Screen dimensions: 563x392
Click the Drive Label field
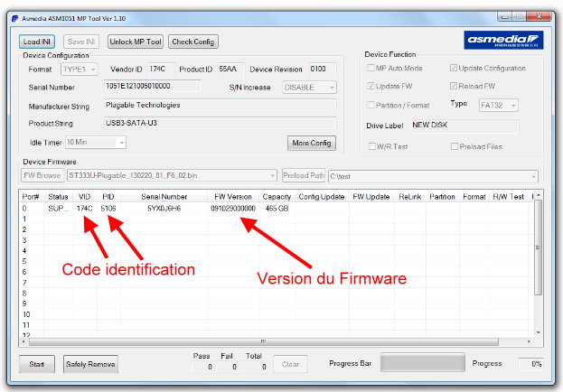coord(465,126)
